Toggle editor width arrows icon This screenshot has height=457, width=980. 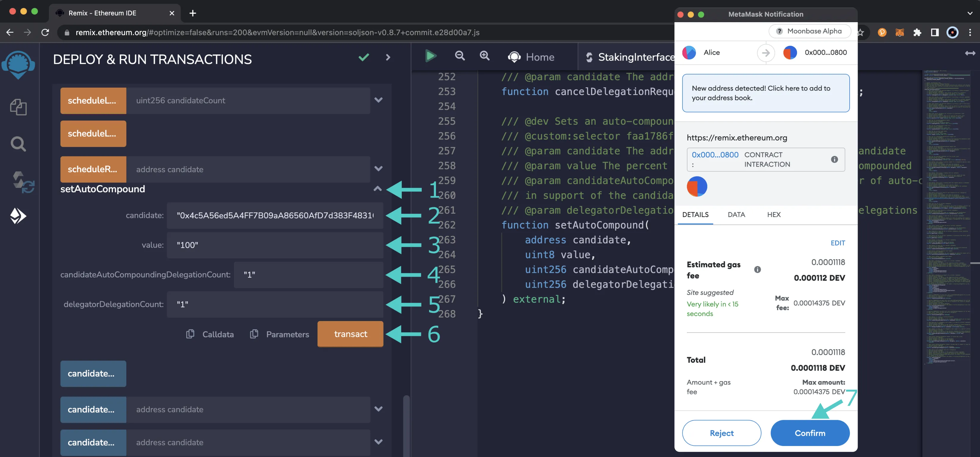(x=970, y=53)
